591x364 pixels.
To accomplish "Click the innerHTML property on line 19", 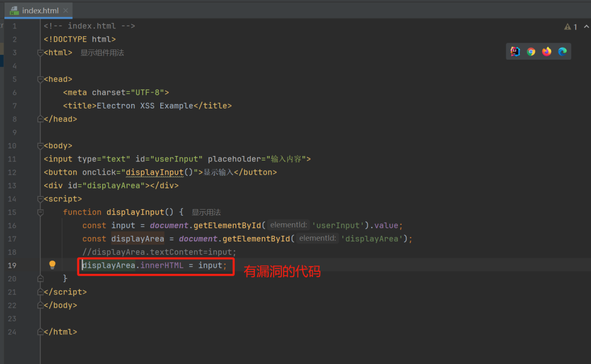I will [161, 265].
